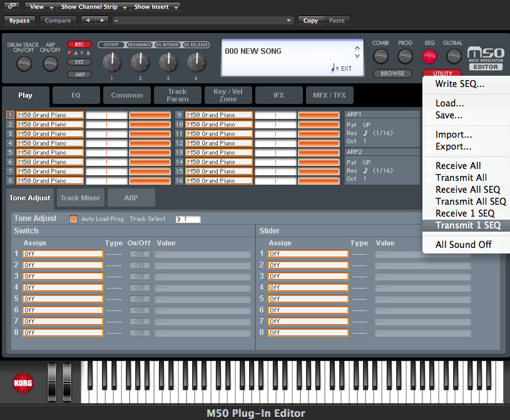The width and height of the screenshot is (510, 420).
Task: Switch to COMBI mode button
Action: [380, 56]
